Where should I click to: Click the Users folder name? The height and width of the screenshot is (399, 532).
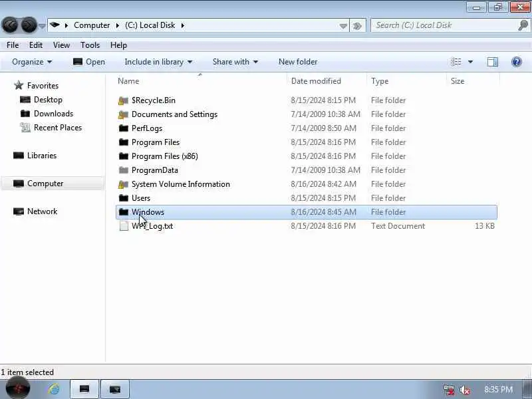point(141,198)
